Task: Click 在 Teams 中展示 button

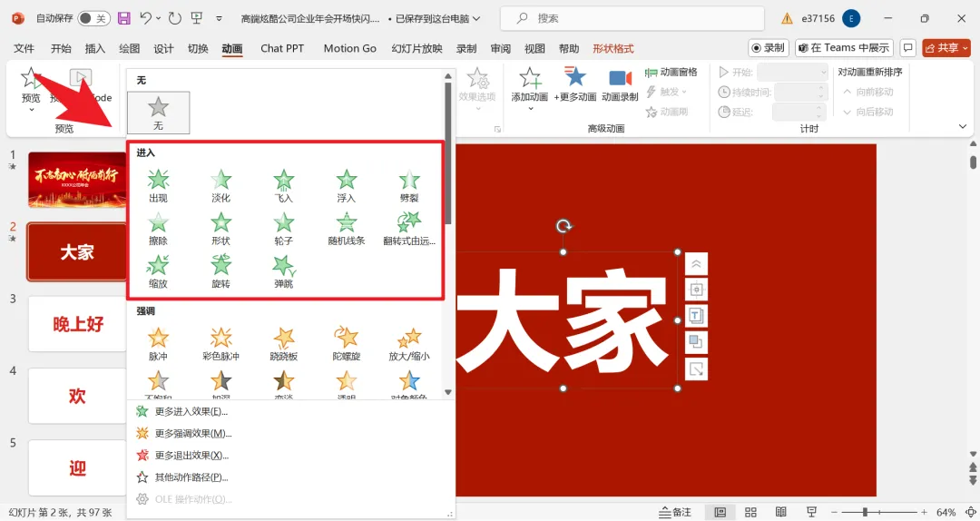Action: (845, 48)
